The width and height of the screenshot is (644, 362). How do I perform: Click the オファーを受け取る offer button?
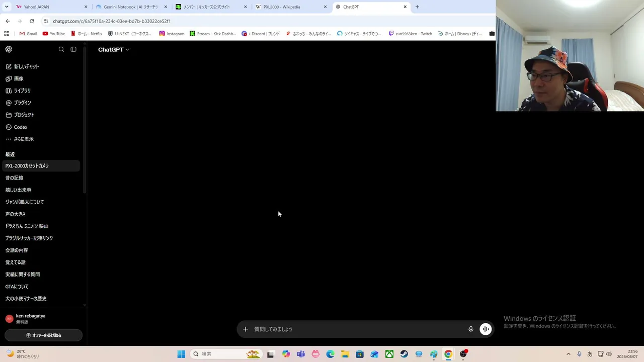[x=44, y=335]
